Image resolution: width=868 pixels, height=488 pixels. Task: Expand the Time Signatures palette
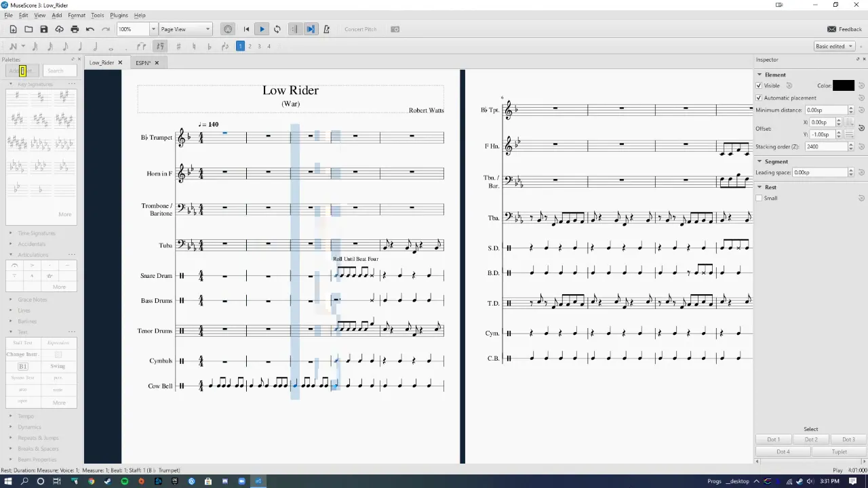click(x=11, y=233)
